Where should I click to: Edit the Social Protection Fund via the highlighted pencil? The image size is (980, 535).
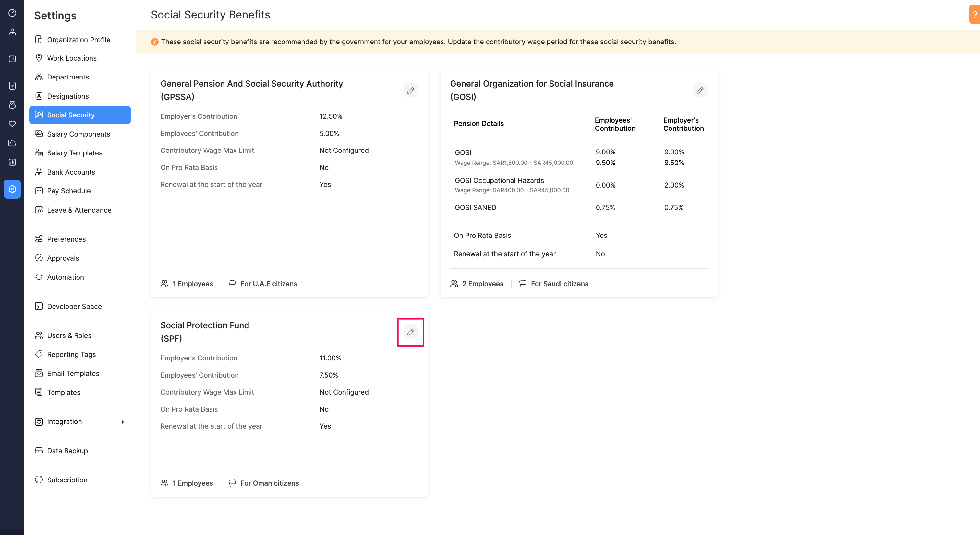410,332
